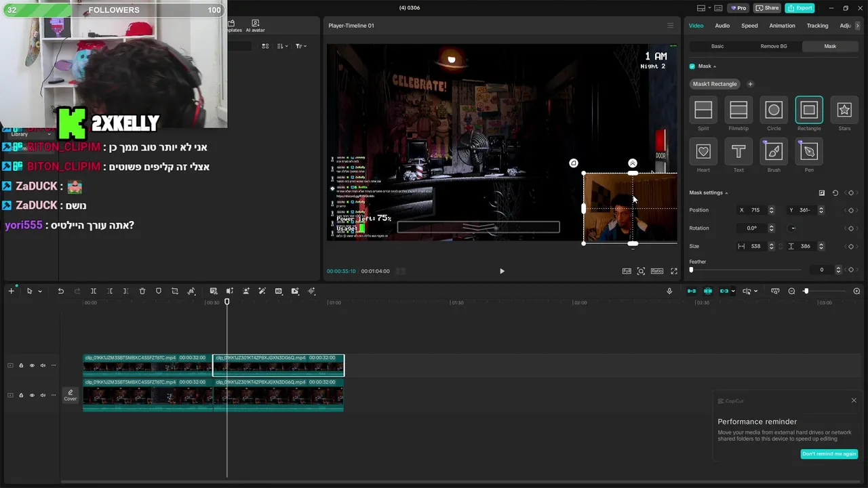Image resolution: width=868 pixels, height=488 pixels.
Task: Uncheck the Mask checkbox
Action: point(692,66)
